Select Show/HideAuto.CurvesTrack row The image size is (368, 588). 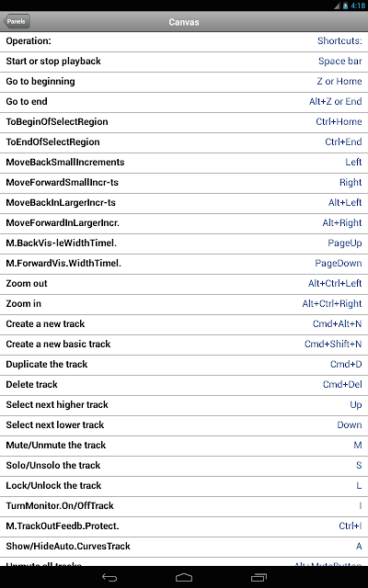click(184, 548)
